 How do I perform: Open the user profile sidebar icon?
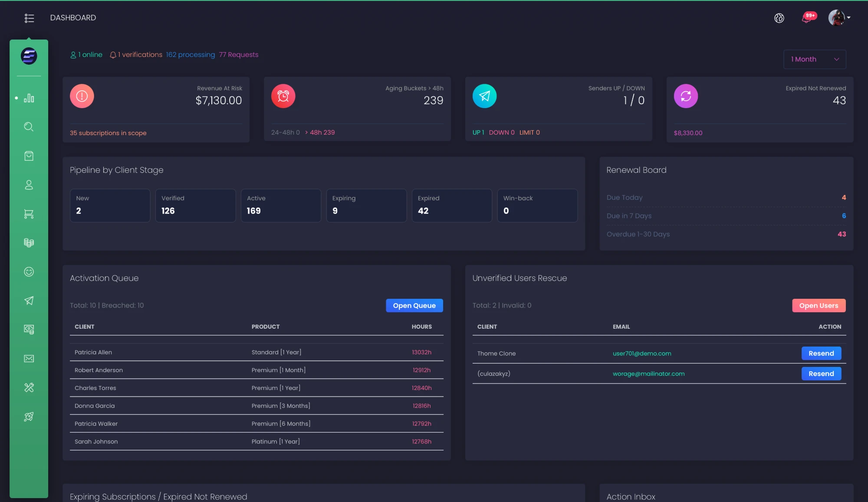[x=29, y=185]
